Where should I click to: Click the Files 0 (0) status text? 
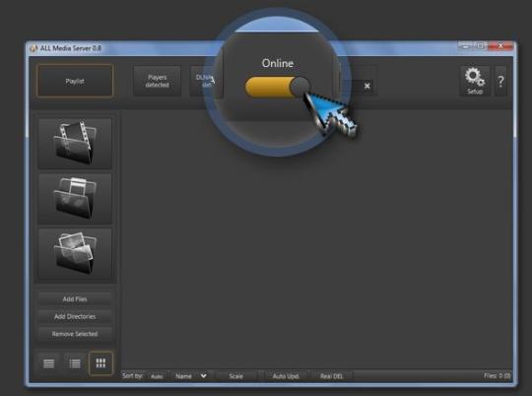tap(498, 375)
